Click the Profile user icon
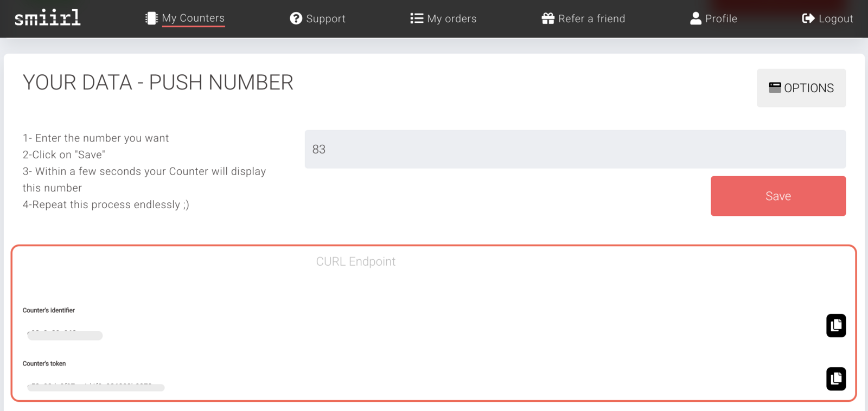 695,18
